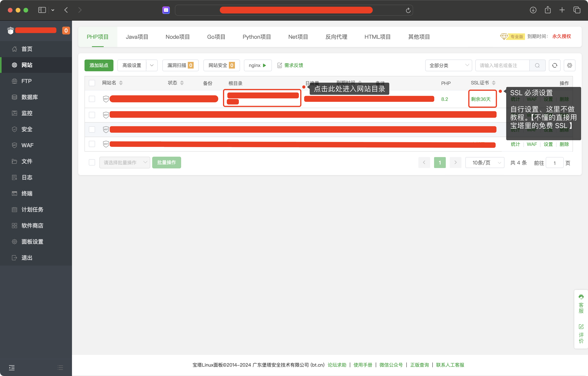
Task: Tick checkbox of the fourth site row
Action: [92, 144]
